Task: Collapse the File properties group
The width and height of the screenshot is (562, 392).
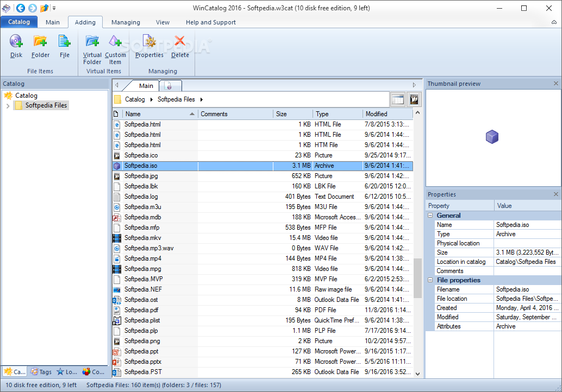Action: pos(430,280)
